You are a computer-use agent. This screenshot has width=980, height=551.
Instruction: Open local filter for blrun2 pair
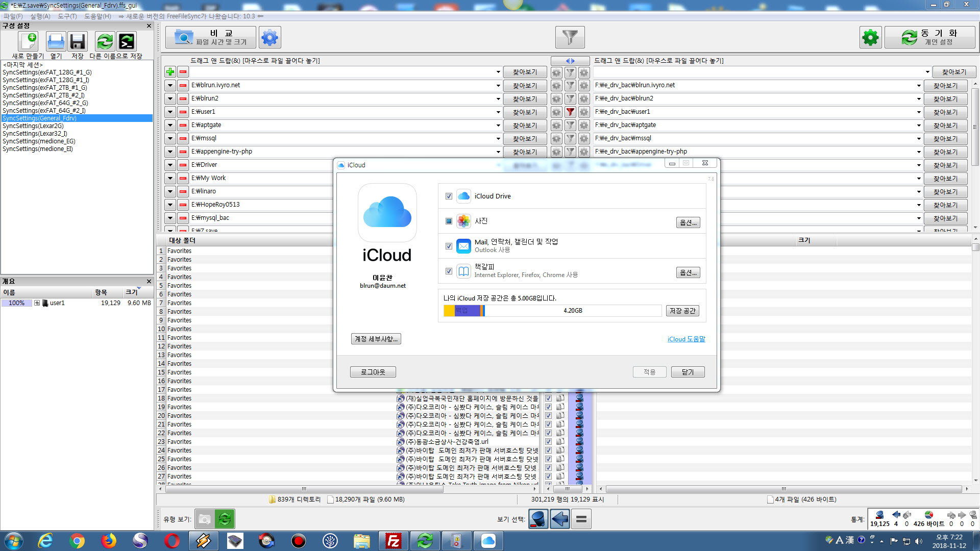click(570, 98)
